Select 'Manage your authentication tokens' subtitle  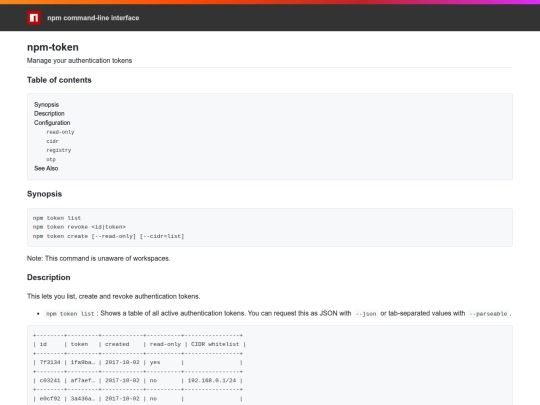tap(80, 61)
